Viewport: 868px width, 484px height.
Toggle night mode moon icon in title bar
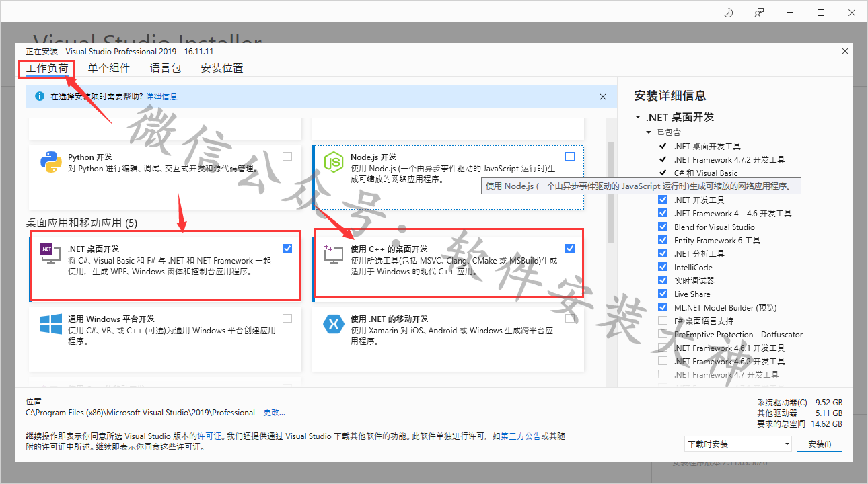tap(729, 13)
